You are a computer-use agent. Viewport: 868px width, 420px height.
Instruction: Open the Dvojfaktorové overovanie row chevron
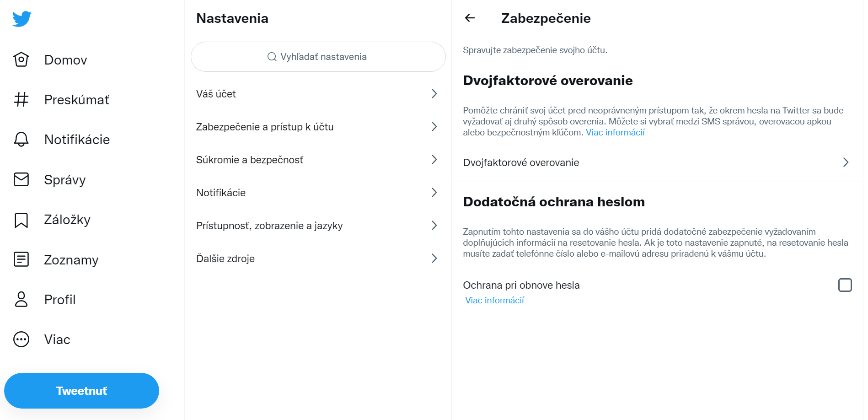[x=846, y=162]
